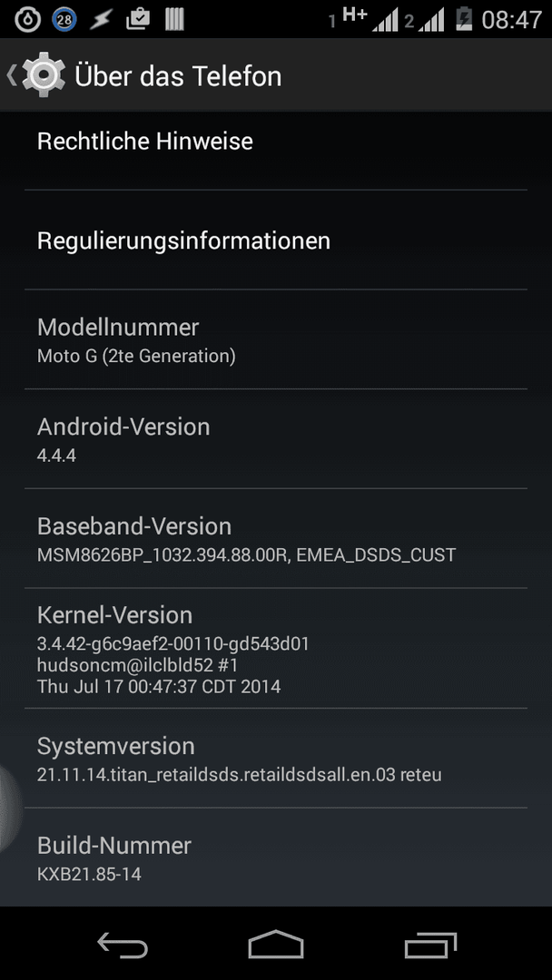The width and height of the screenshot is (552, 980).
Task: Tap the Kernel-Version entry
Action: coord(276,649)
